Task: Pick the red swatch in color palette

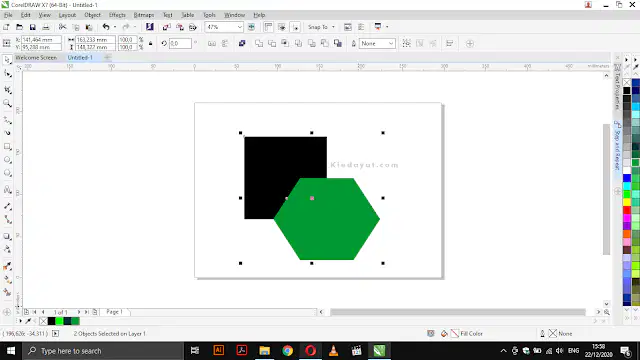Action: [x=627, y=210]
